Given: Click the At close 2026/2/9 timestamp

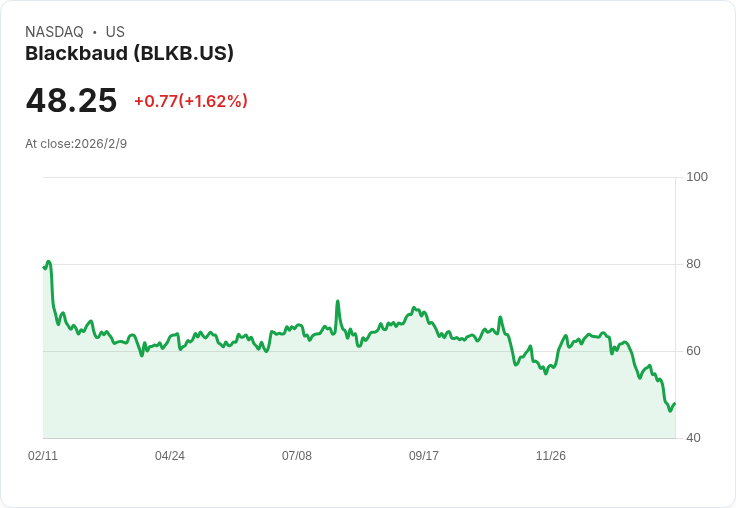Looking at the screenshot, I should click(x=76, y=144).
